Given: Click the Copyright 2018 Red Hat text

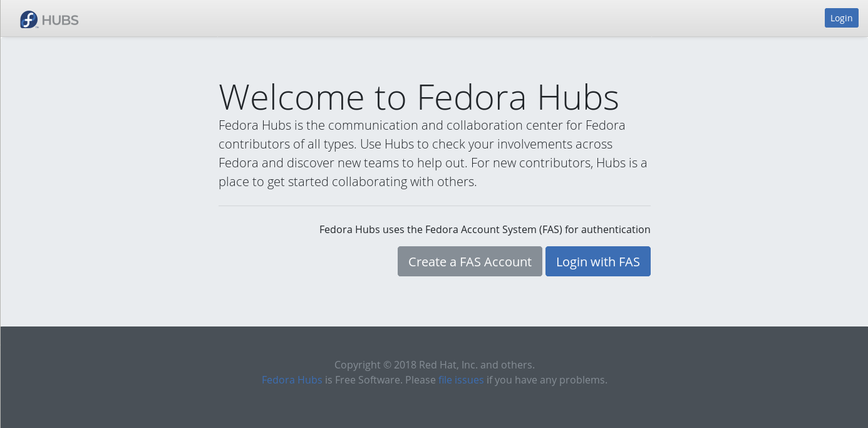Looking at the screenshot, I should pyautogui.click(x=435, y=365).
